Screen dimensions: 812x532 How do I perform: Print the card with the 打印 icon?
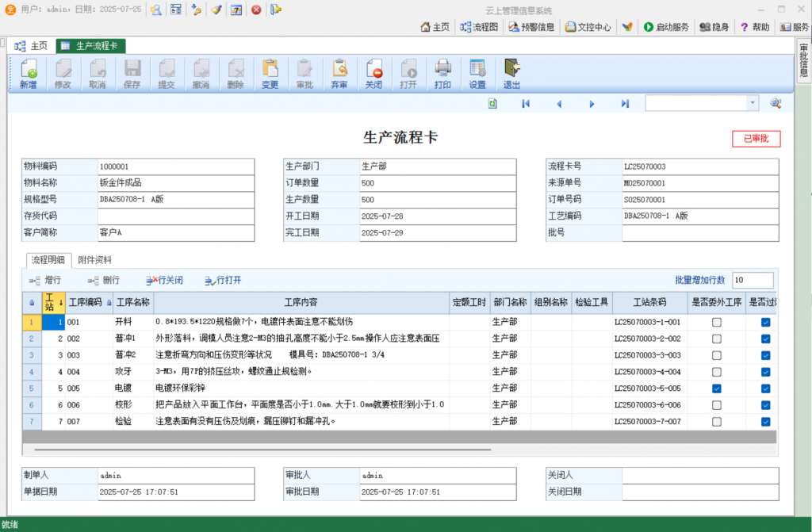point(442,74)
